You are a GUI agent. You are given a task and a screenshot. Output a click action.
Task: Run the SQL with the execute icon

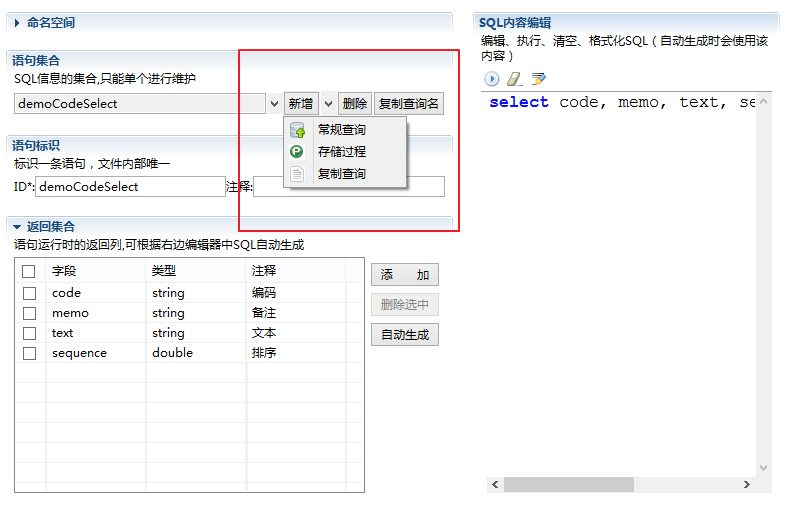pos(491,79)
